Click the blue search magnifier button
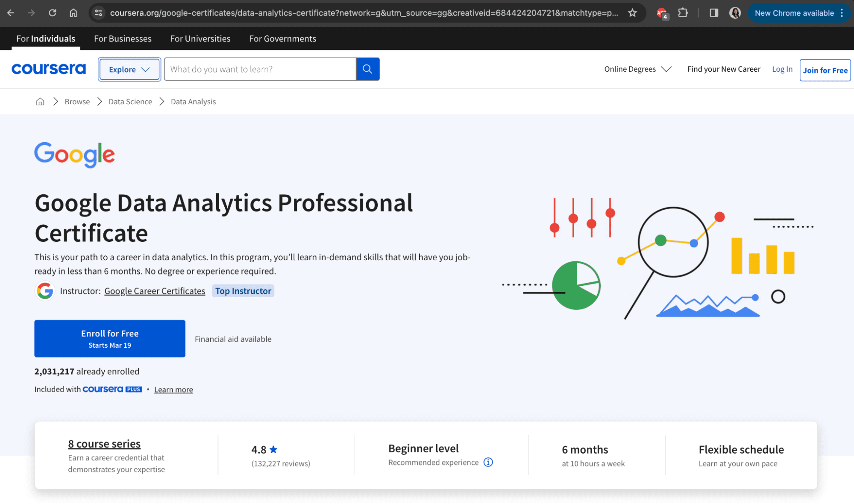854x504 pixels. tap(367, 69)
